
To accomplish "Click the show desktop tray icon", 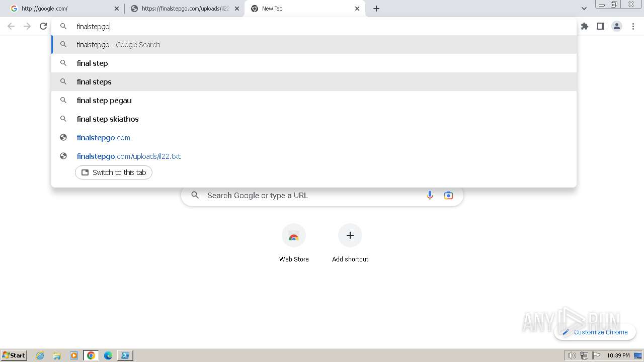I will (638, 355).
